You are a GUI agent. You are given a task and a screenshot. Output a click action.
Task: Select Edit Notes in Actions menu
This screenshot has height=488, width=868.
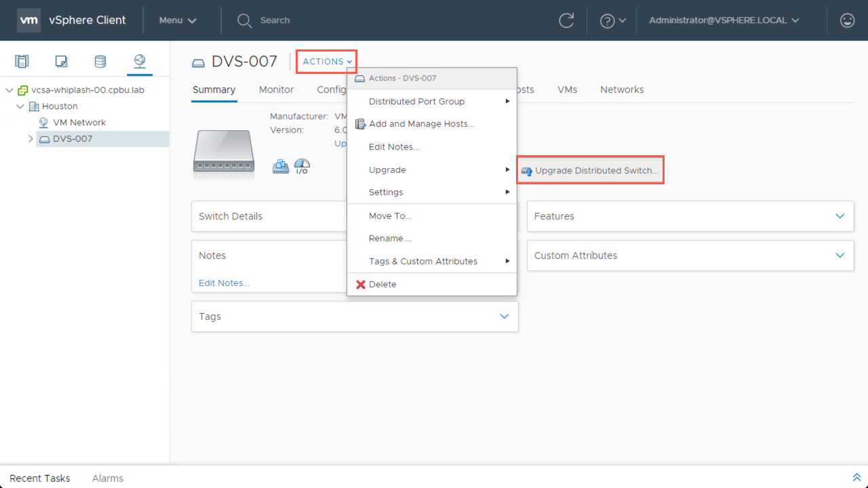432,147
